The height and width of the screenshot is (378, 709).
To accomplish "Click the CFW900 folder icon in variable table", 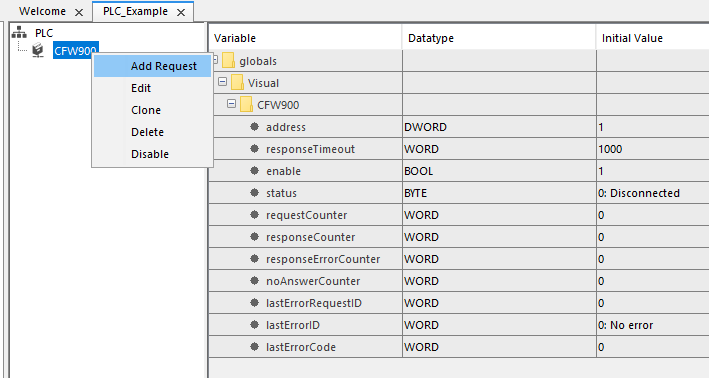I will pyautogui.click(x=246, y=104).
